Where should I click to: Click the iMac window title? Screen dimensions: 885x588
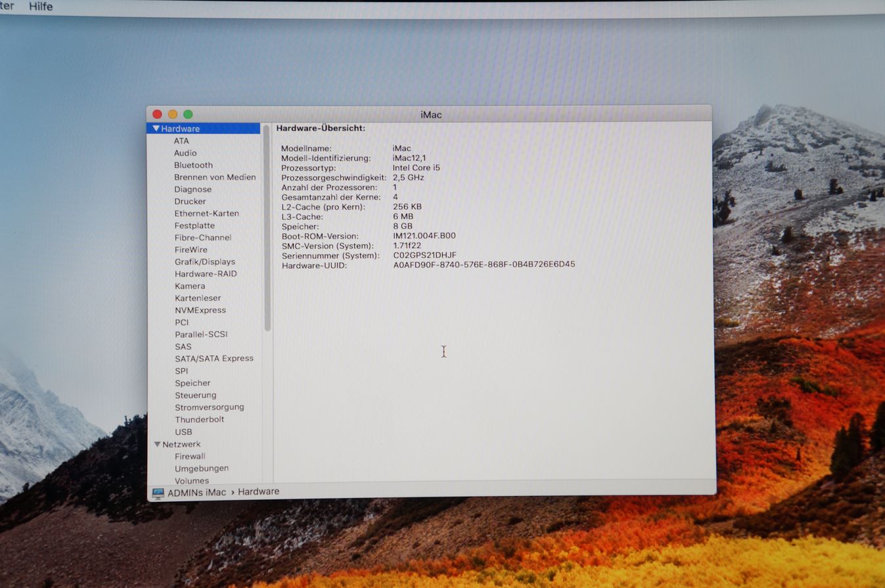point(431,115)
